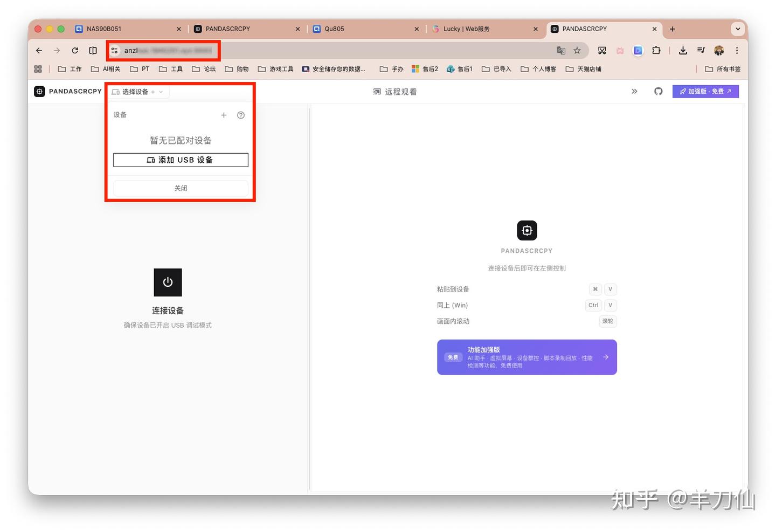Open the 选择设备 device dropdown
This screenshot has height=532, width=776.
pos(138,92)
